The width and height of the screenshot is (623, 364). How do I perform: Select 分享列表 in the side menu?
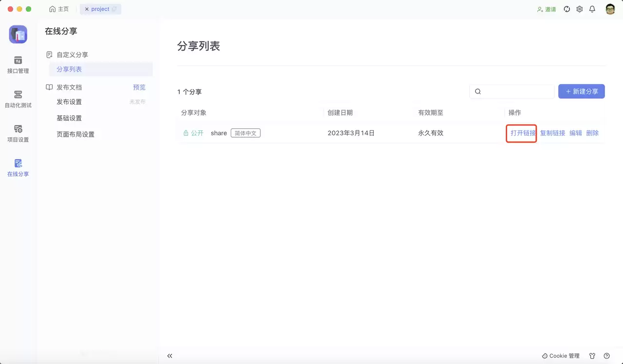tap(101, 69)
